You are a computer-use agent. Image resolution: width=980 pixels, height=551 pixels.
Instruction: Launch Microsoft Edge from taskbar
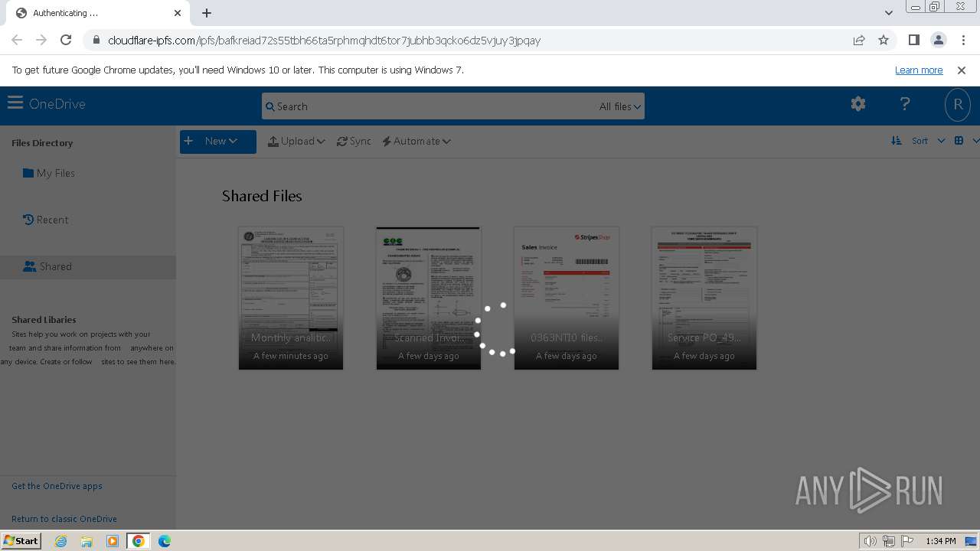tap(165, 541)
